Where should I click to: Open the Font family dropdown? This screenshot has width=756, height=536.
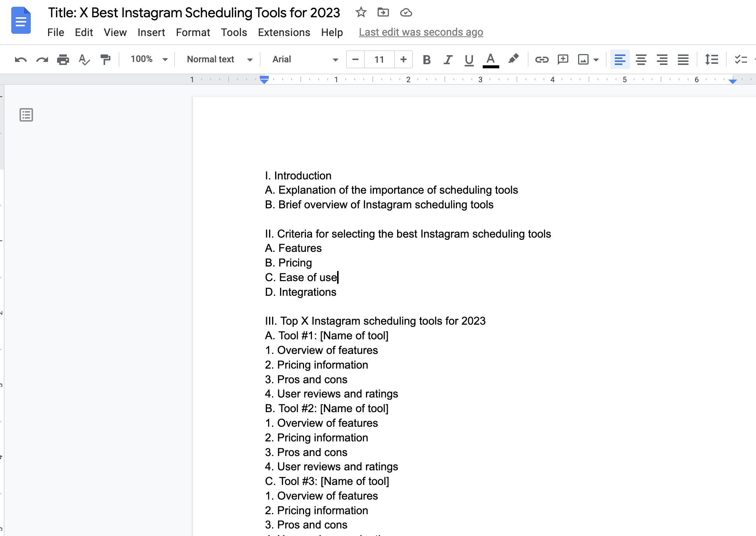click(x=304, y=59)
